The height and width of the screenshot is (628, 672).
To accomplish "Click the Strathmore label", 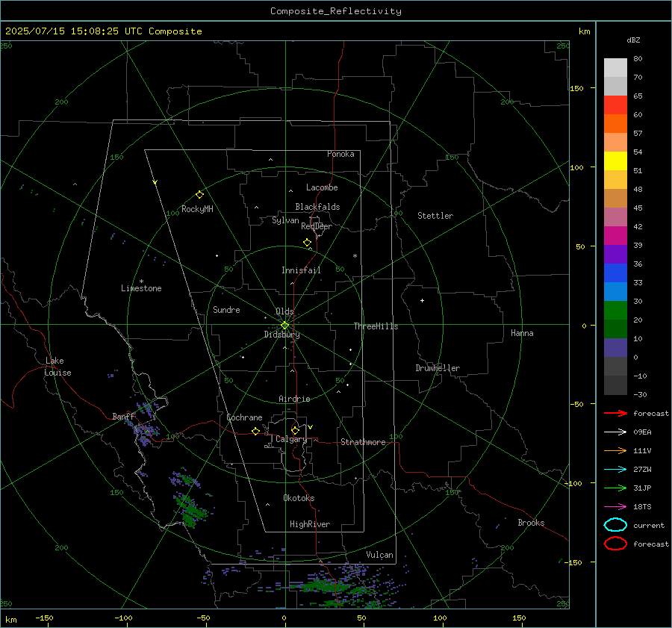I will coord(363,442).
